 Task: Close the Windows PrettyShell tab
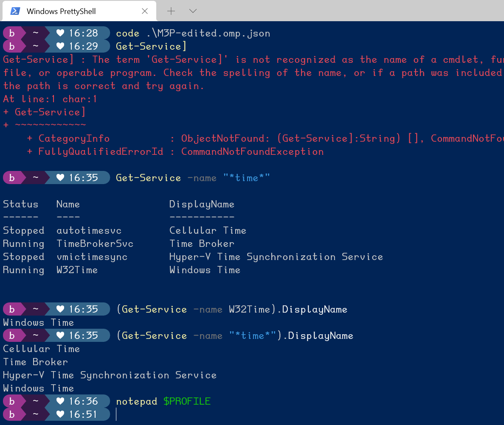click(x=144, y=11)
